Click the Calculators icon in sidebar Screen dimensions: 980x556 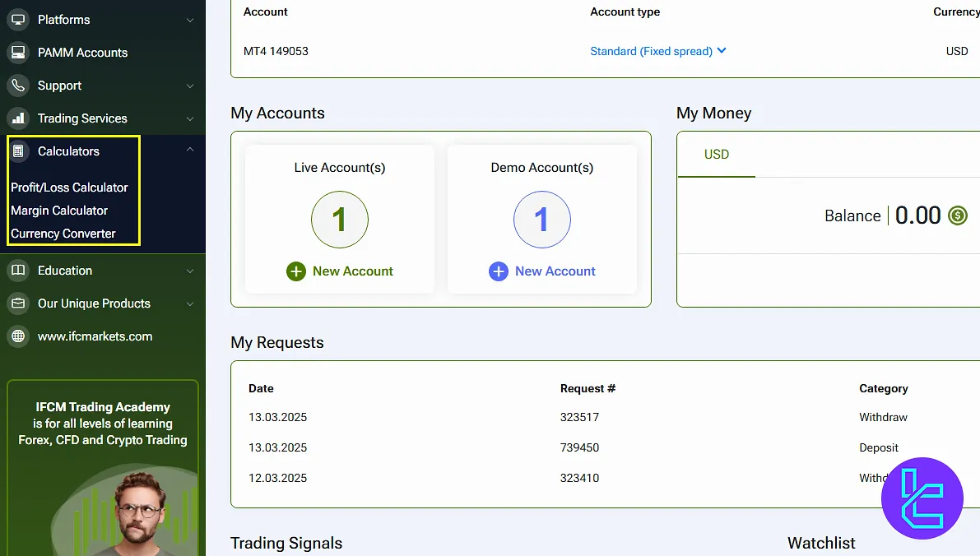[17, 151]
